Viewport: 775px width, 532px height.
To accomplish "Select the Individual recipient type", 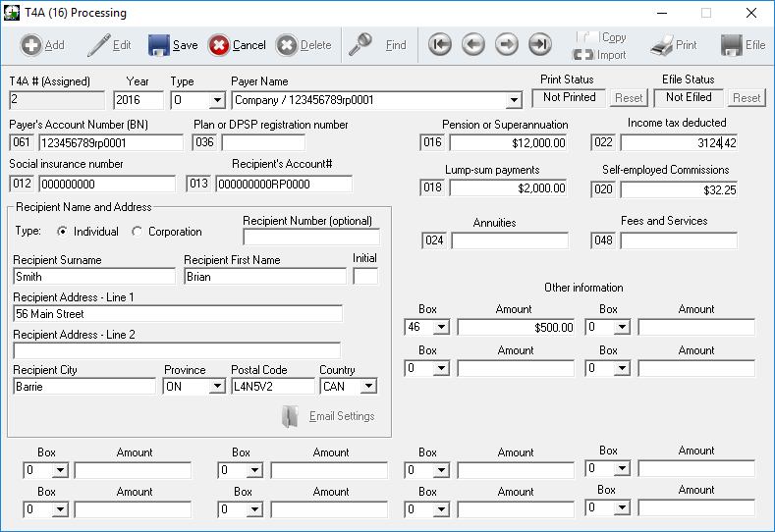I will click(x=63, y=232).
